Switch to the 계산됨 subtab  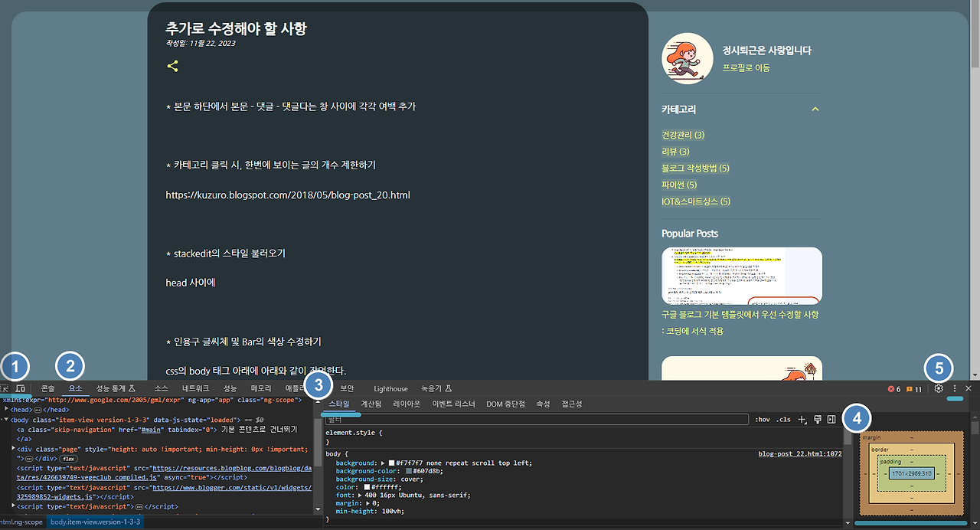pos(371,404)
